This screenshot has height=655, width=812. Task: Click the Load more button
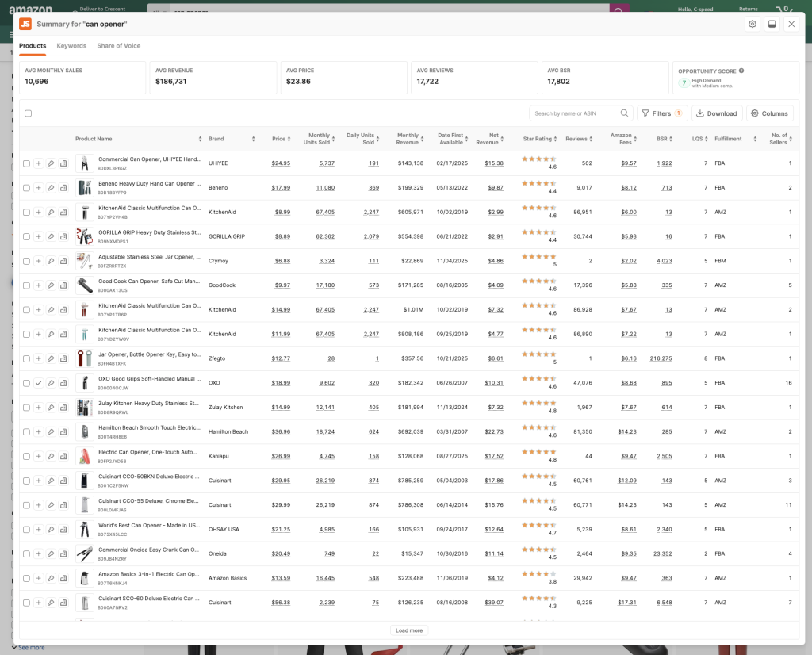pyautogui.click(x=409, y=630)
